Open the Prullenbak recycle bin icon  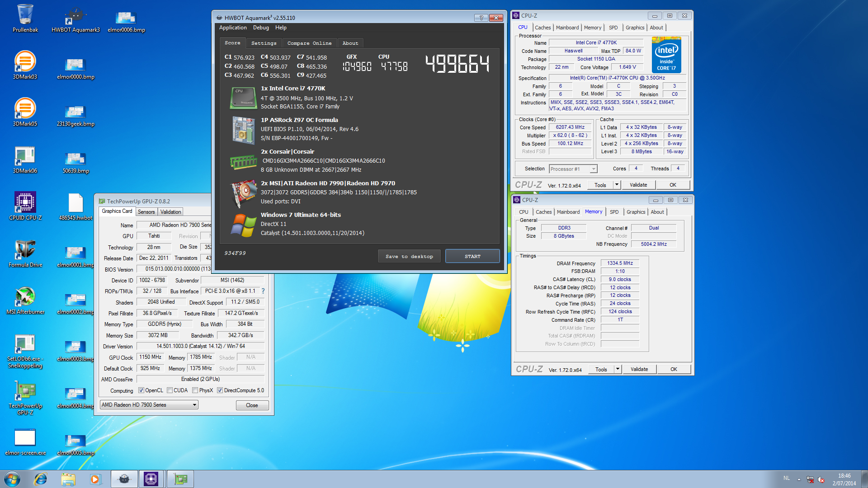[x=25, y=18]
